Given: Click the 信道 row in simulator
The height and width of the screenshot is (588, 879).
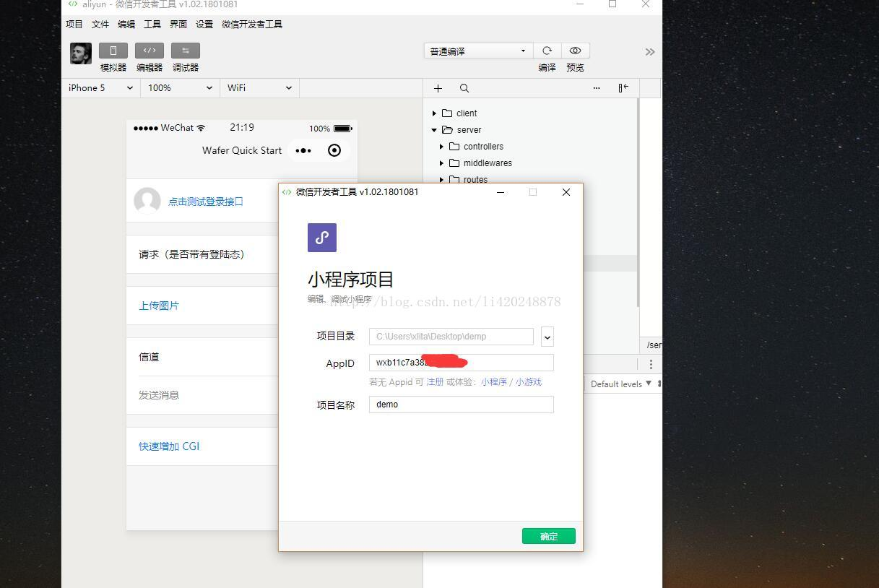Looking at the screenshot, I should click(202, 357).
